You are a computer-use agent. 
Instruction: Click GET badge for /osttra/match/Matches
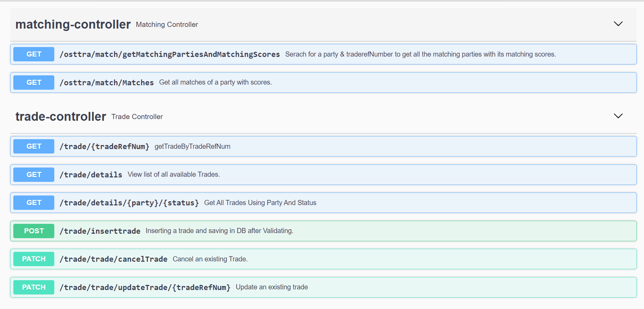(x=34, y=83)
